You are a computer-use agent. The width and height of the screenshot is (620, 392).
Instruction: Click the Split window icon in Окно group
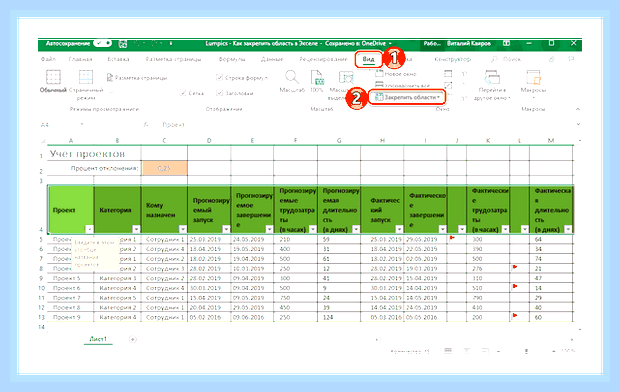coord(448,74)
